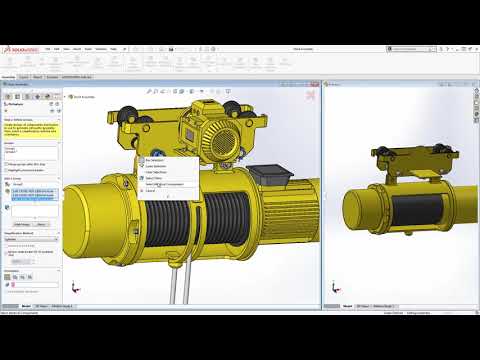Click the Add Group button
The width and height of the screenshot is (480, 360).
point(22,224)
